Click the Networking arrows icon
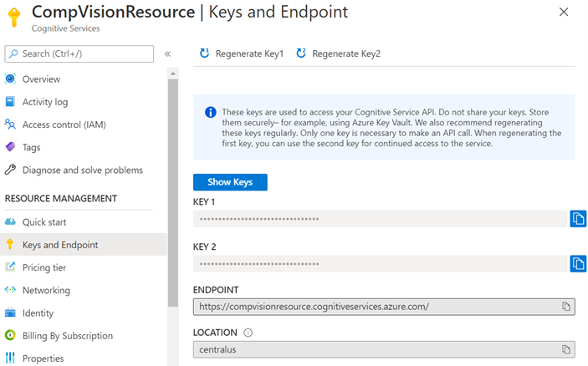588x366 pixels. pos(10,290)
